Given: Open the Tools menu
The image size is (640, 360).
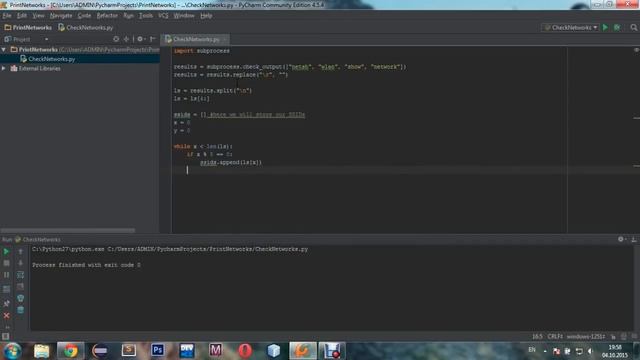Looking at the screenshot, I should [146, 16].
